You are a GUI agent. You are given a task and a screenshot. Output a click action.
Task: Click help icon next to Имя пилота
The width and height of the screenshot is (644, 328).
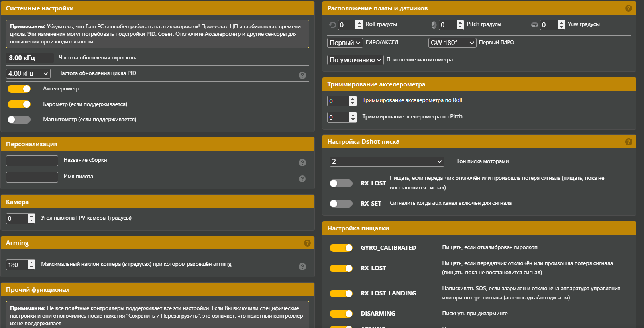tap(302, 179)
